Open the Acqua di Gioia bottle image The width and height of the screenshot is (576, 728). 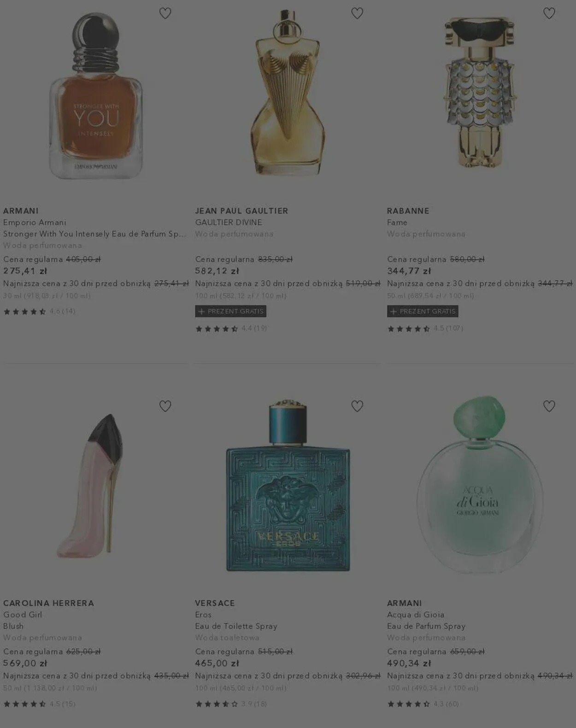[480, 484]
